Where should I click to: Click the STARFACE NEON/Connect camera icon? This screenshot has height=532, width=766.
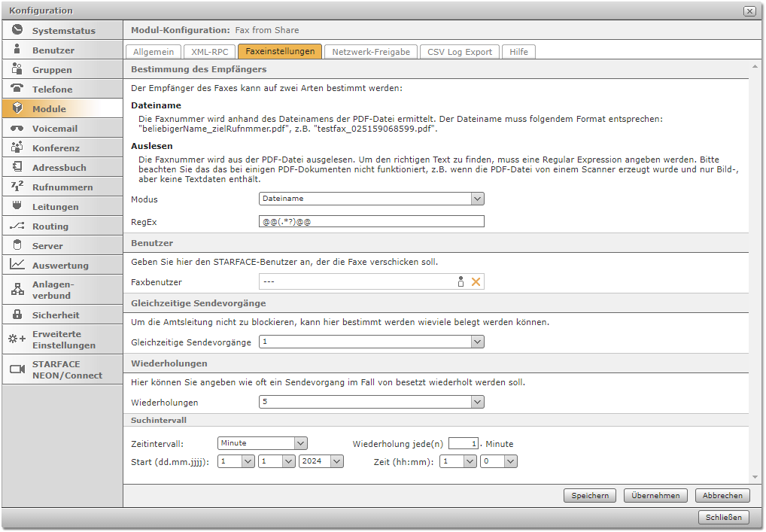(x=17, y=369)
